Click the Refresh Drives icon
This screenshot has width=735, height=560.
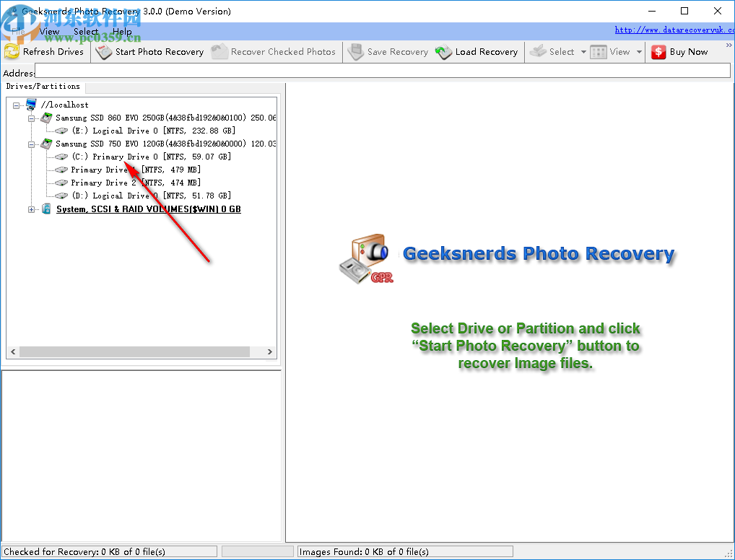[x=13, y=51]
